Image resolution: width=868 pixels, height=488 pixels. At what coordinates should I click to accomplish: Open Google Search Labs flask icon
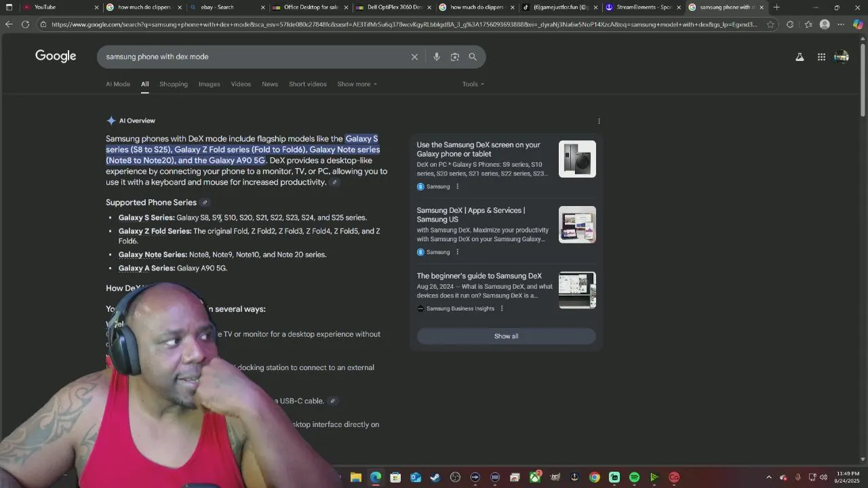pos(800,57)
